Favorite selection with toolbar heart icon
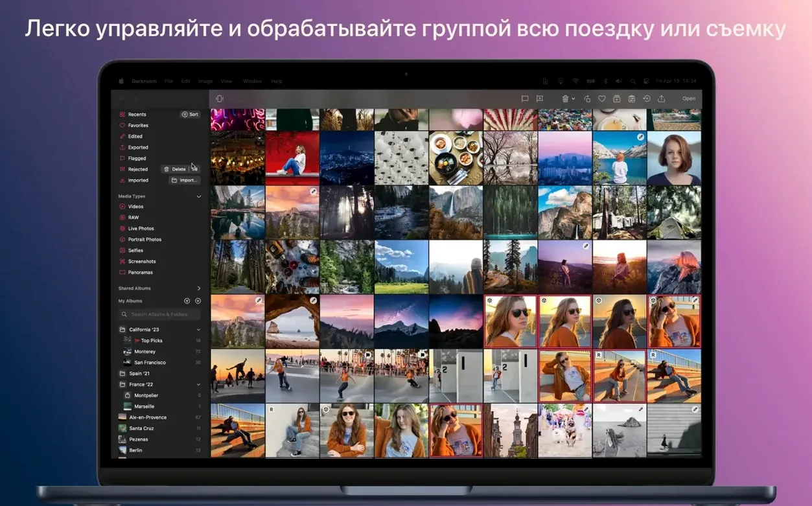 [x=601, y=98]
